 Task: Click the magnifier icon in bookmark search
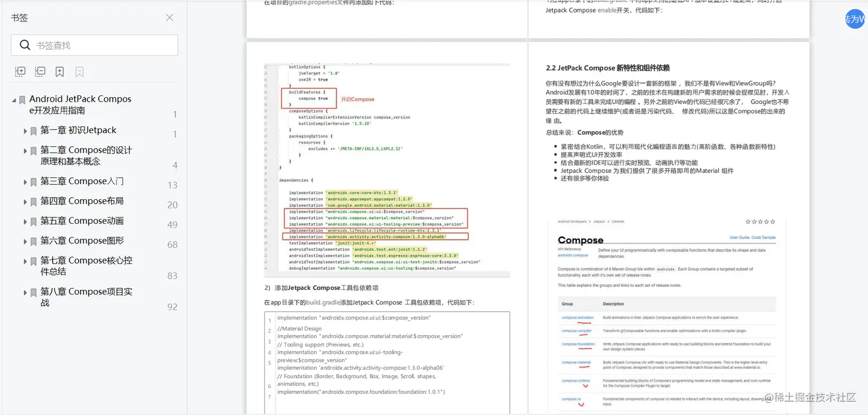(25, 45)
